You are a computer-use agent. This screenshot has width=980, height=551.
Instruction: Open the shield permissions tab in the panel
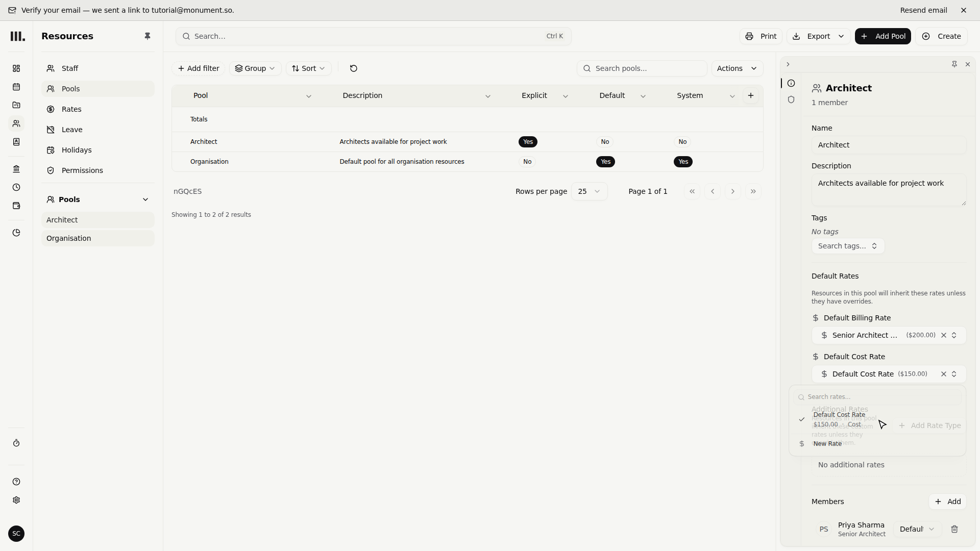(x=791, y=99)
